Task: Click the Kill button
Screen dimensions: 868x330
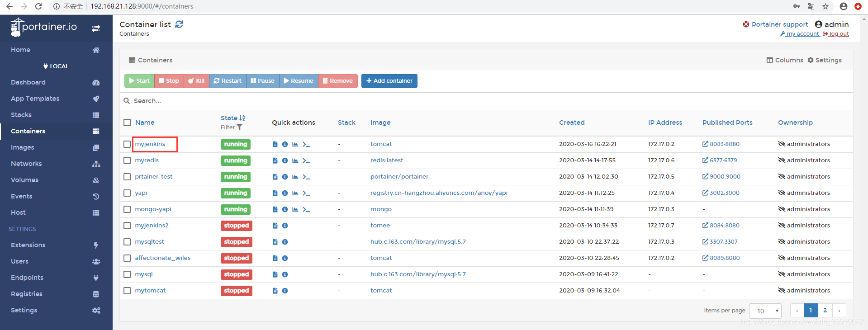Action: [196, 81]
